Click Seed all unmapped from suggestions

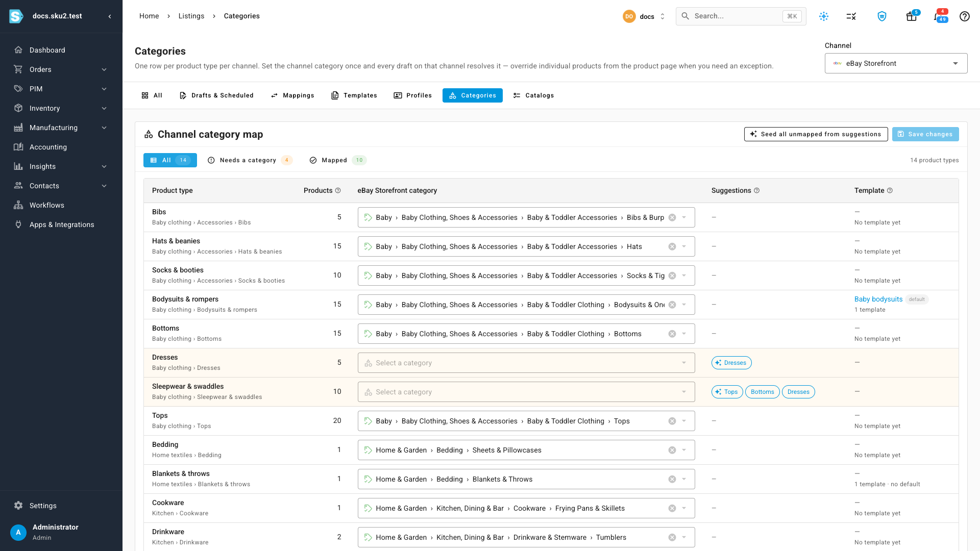click(x=816, y=134)
